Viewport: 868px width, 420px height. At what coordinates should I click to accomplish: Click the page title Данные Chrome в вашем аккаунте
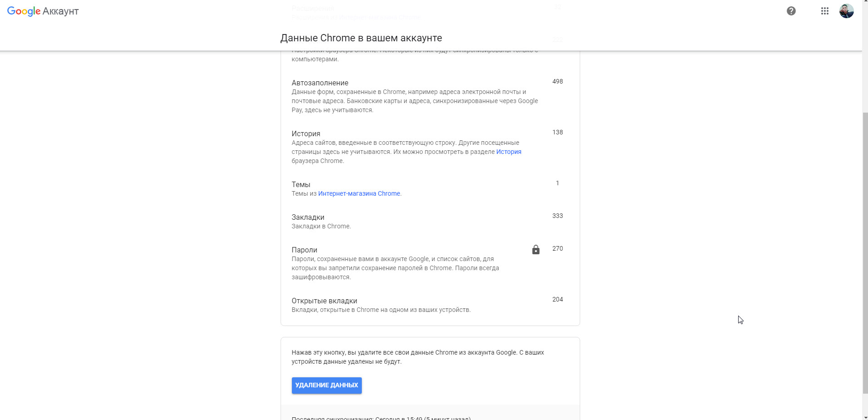point(361,38)
